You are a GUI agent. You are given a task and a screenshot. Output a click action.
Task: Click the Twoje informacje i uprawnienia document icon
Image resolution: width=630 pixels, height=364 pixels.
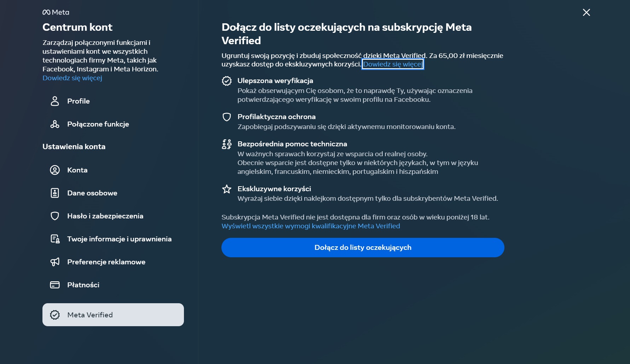55,239
